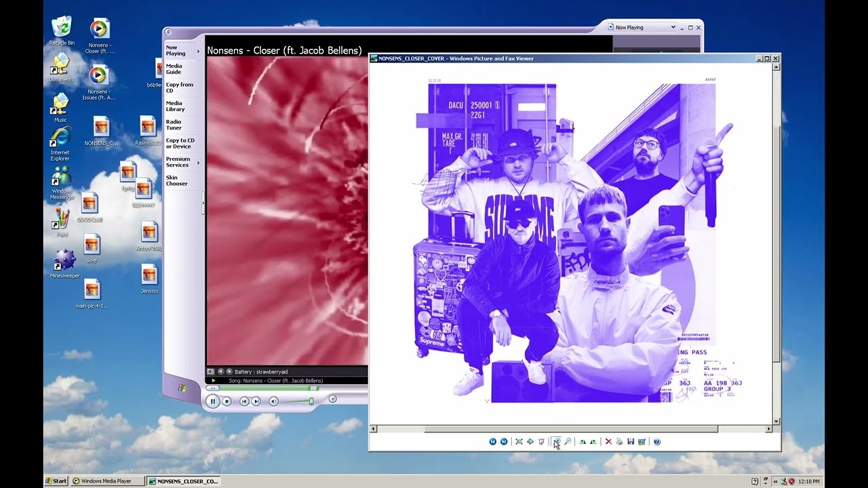Image resolution: width=868 pixels, height=488 pixels.
Task: Pause playback in Windows Media Player
Action: click(x=212, y=401)
